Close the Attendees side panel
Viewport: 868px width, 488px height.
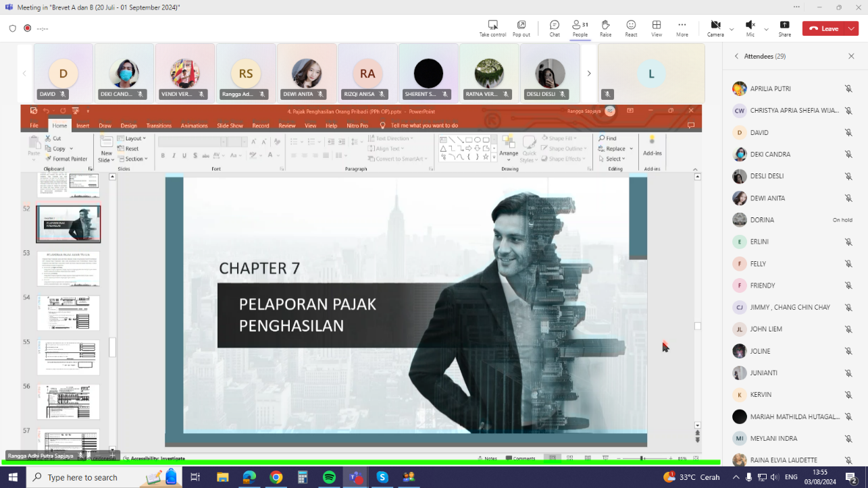pyautogui.click(x=851, y=57)
